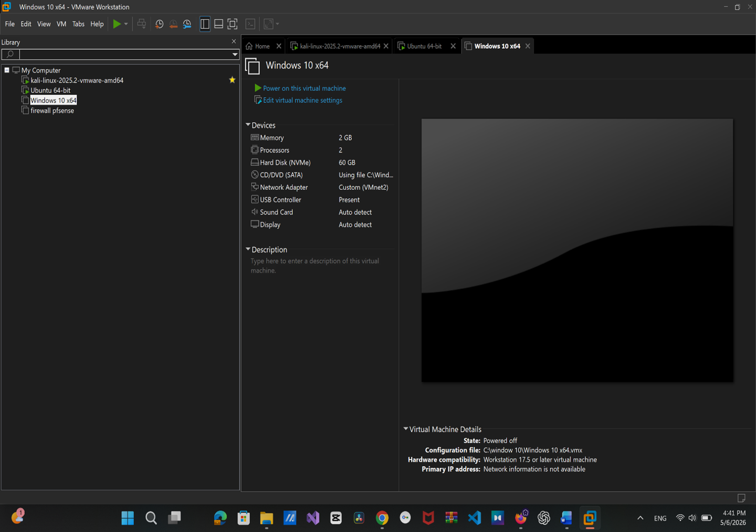This screenshot has height=532, width=756.
Task: Select the CD/DVD (SATA) device
Action: click(321, 175)
